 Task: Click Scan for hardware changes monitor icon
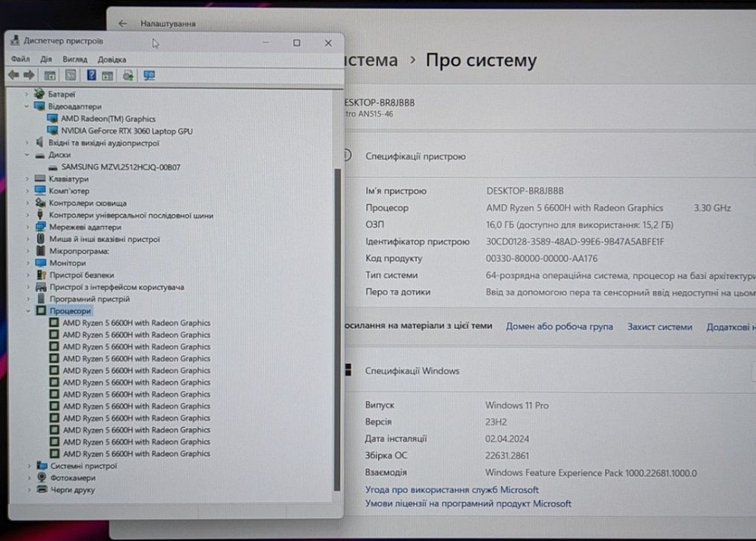(149, 75)
